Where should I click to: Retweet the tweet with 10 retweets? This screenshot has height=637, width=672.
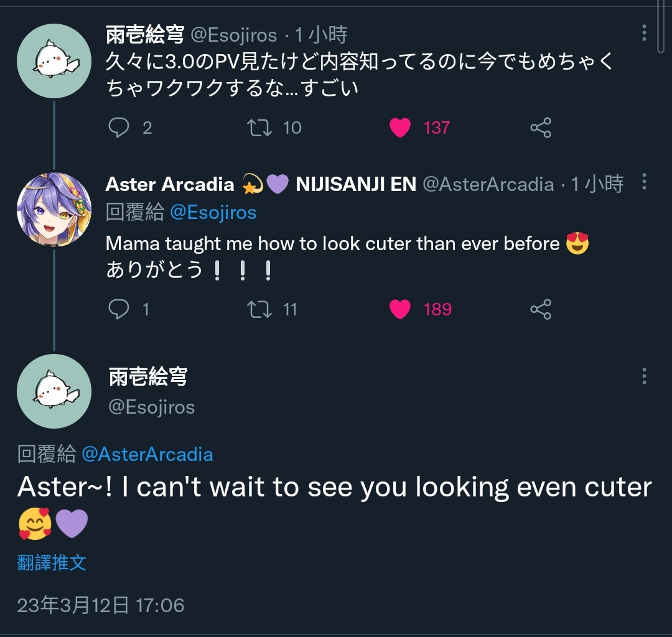click(259, 128)
